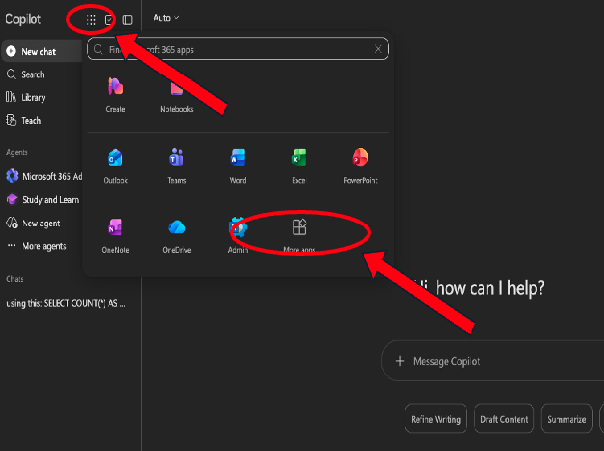Clear the apps search with X
This screenshot has width=604, height=451.
[x=378, y=49]
